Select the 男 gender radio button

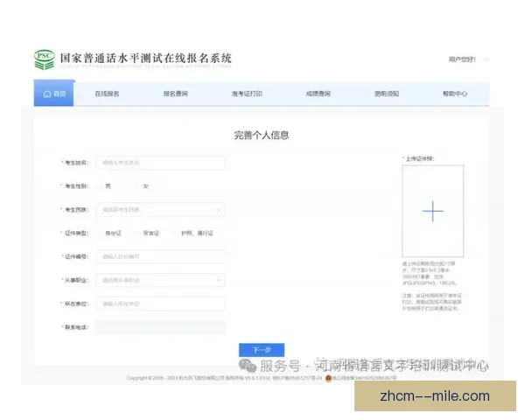click(99, 185)
